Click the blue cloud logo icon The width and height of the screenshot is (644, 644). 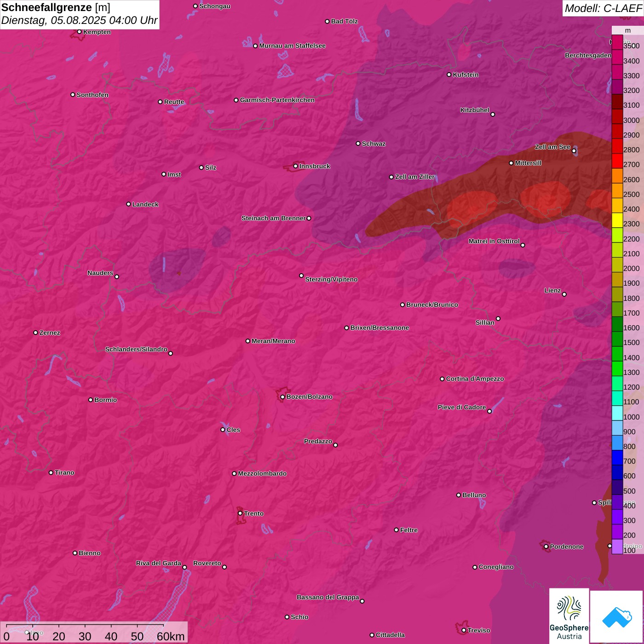point(617,617)
